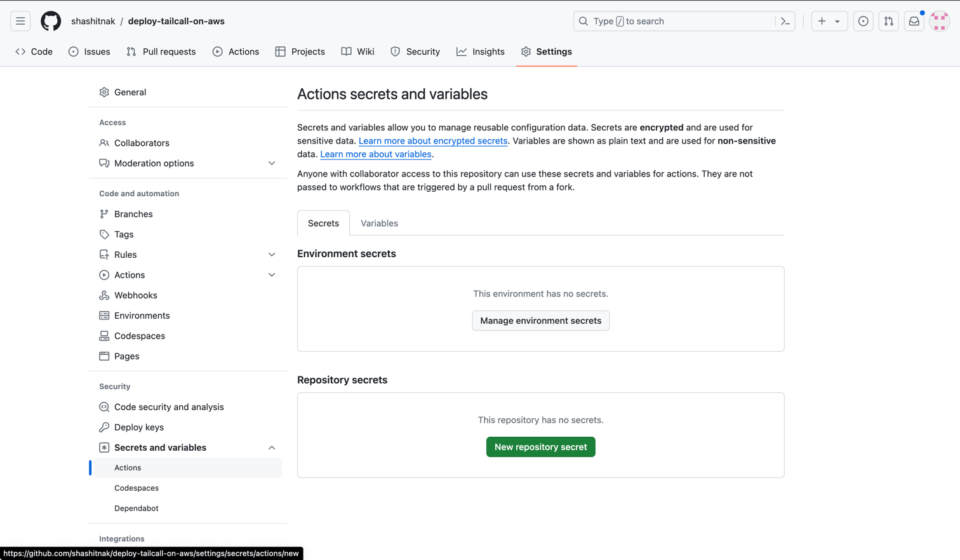Open the notifications inbox icon
Viewport: 960px width, 560px height.
914,21
